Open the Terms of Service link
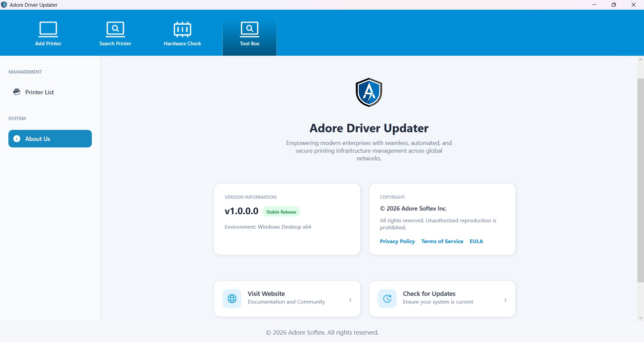The width and height of the screenshot is (644, 342). pyautogui.click(x=442, y=241)
